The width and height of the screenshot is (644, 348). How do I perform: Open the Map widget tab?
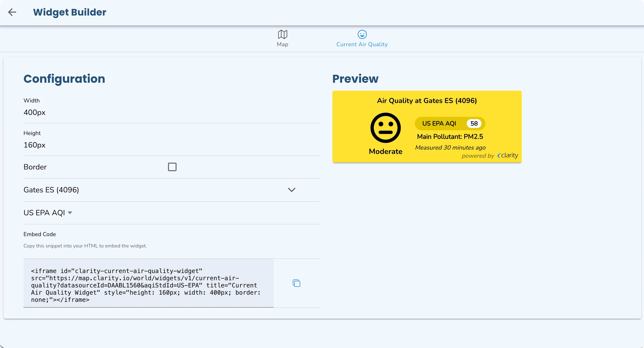coord(282,38)
